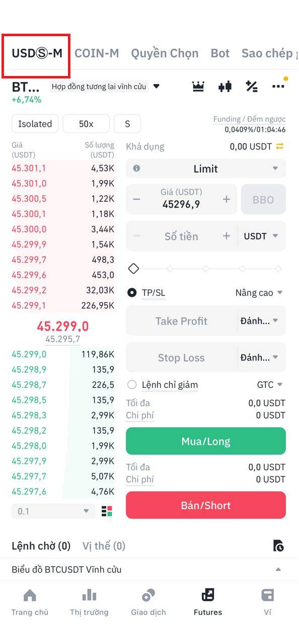The image size is (299, 644).
Task: Tap the Bán/Short button
Action: 206,505
